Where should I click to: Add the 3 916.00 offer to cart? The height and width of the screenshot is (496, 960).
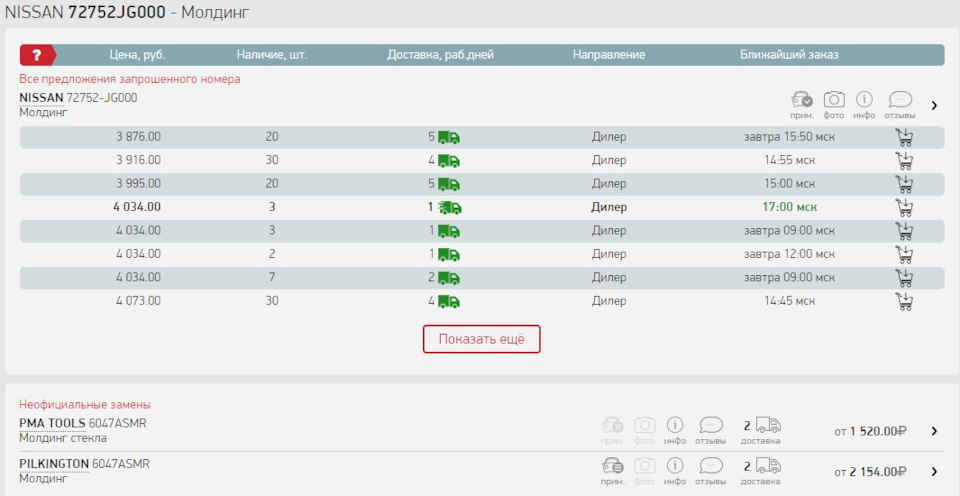pyautogui.click(x=904, y=160)
